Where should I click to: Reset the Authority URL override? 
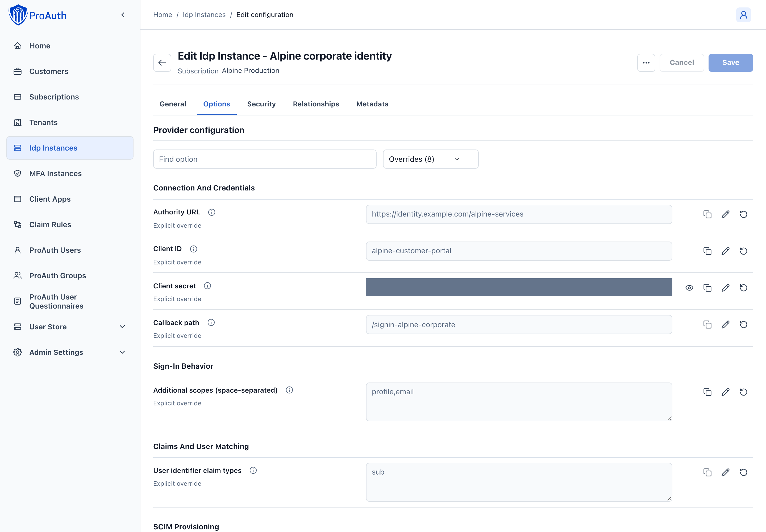743,214
